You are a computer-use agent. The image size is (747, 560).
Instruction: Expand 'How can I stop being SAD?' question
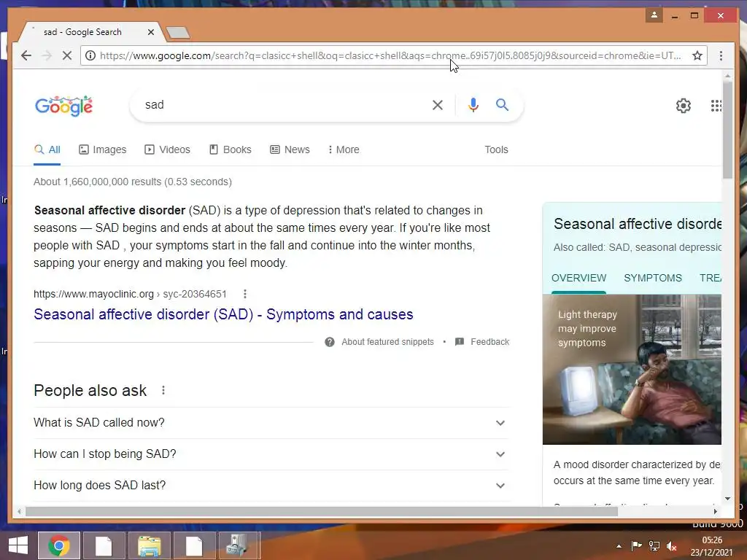pos(271,454)
